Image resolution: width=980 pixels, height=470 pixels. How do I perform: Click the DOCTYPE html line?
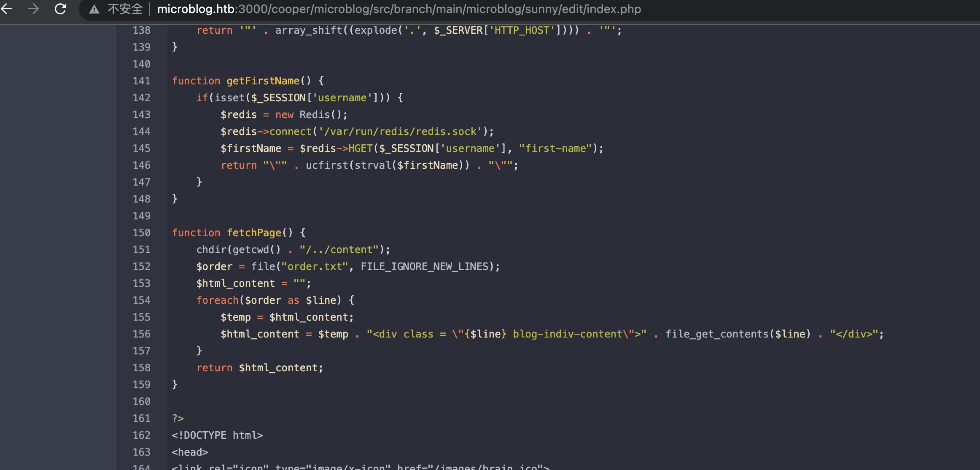[217, 435]
